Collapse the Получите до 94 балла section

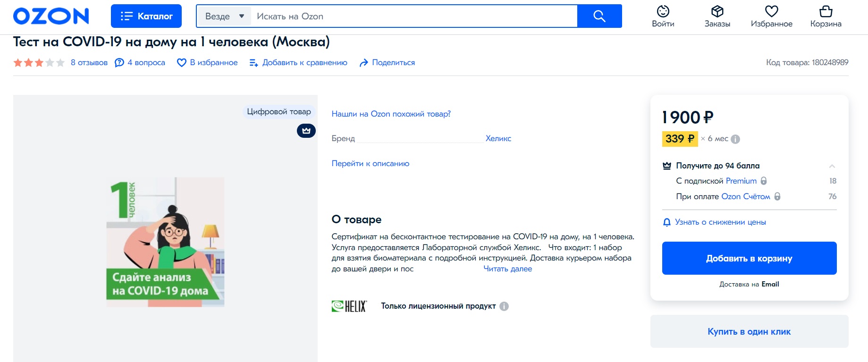[x=832, y=166]
